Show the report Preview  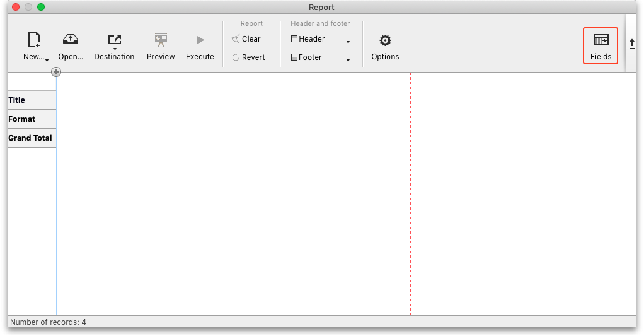tap(161, 40)
